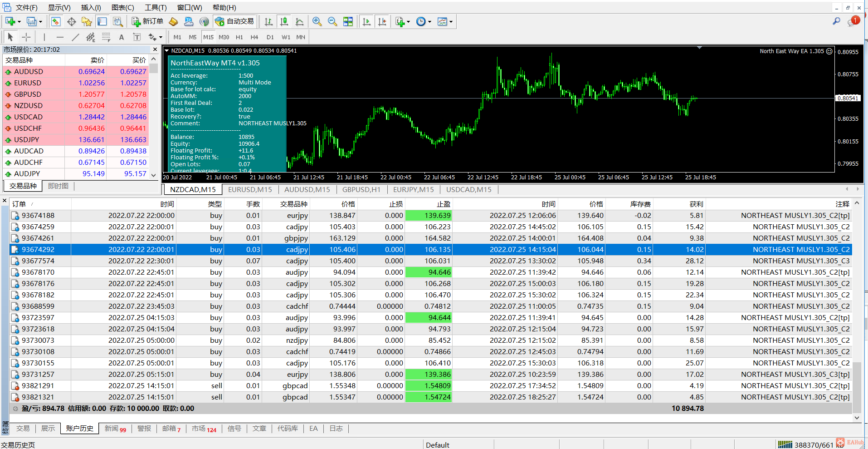
Task: Open the search magnifier at top right
Action: [x=836, y=21]
